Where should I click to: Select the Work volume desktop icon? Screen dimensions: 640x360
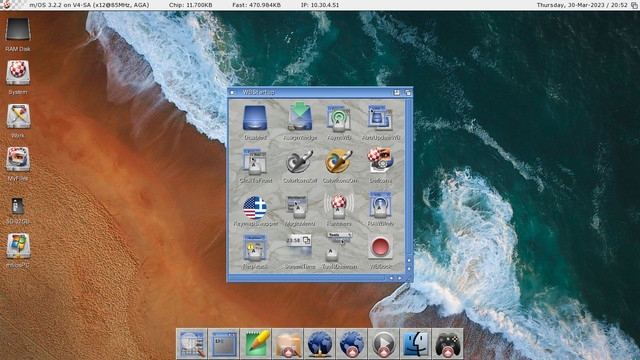(18, 116)
